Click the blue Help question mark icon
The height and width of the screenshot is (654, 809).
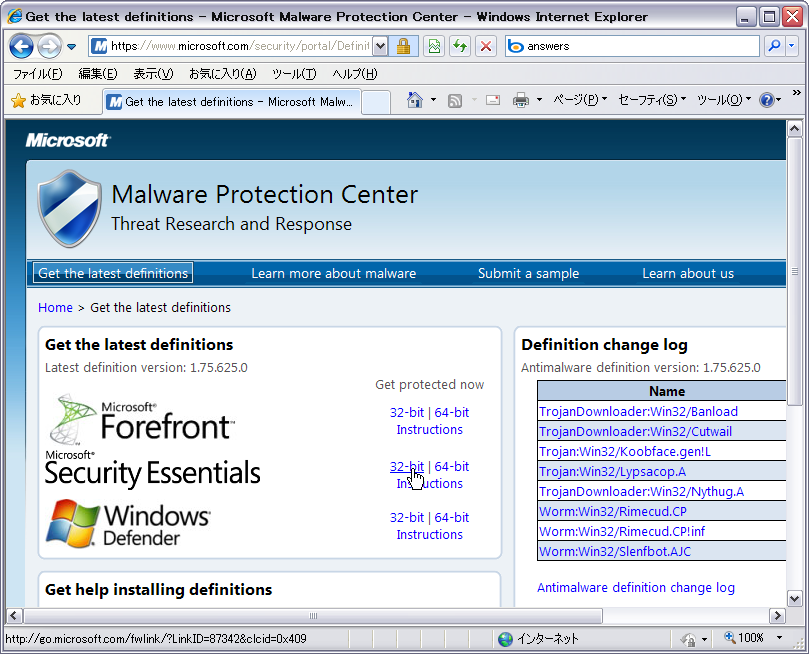pyautogui.click(x=767, y=100)
